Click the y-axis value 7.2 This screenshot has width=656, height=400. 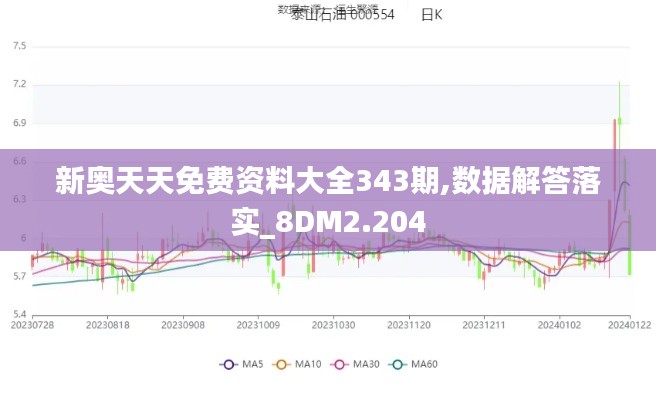pos(20,85)
